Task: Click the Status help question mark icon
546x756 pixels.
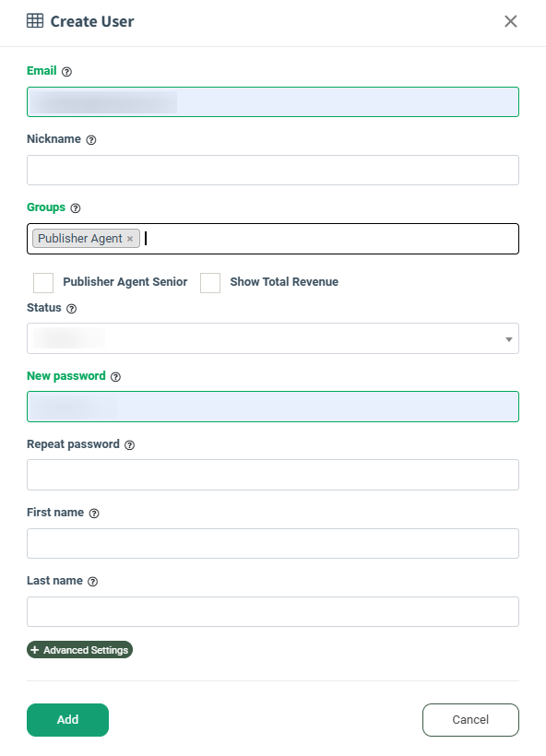Action: coord(71,309)
